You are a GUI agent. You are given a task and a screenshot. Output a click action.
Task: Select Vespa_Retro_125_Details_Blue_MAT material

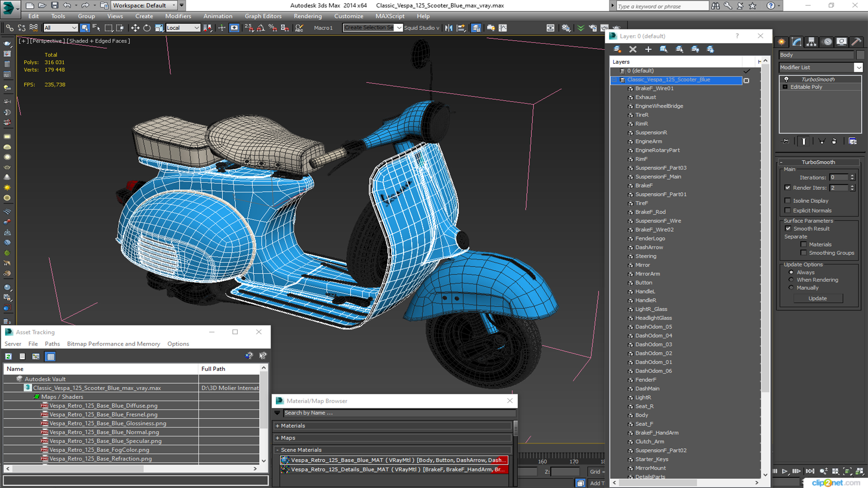tap(394, 469)
